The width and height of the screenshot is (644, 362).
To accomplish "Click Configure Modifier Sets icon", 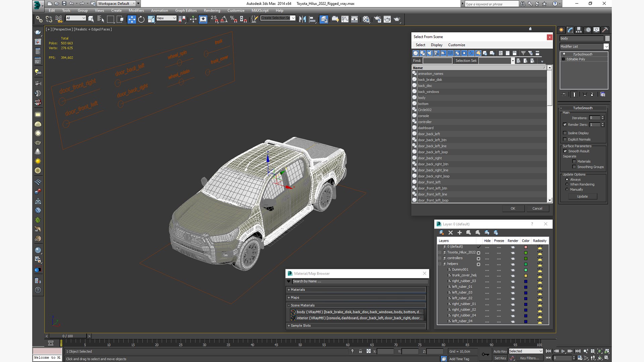I will pos(603,95).
